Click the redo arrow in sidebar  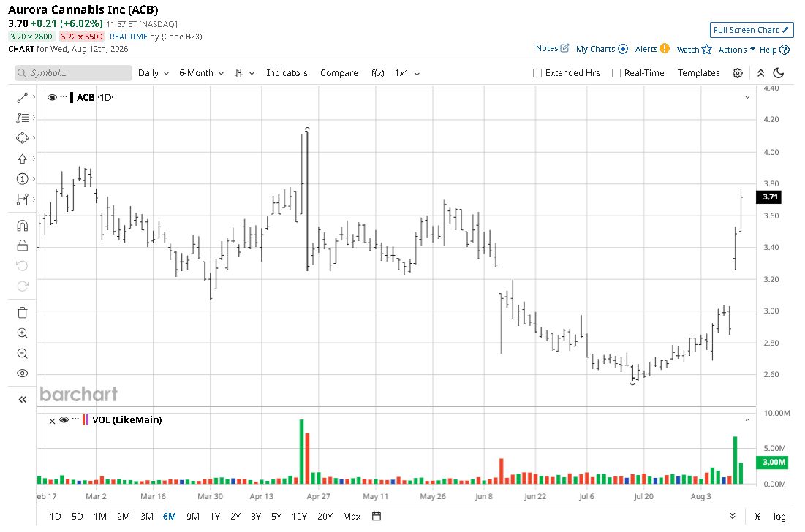22,286
